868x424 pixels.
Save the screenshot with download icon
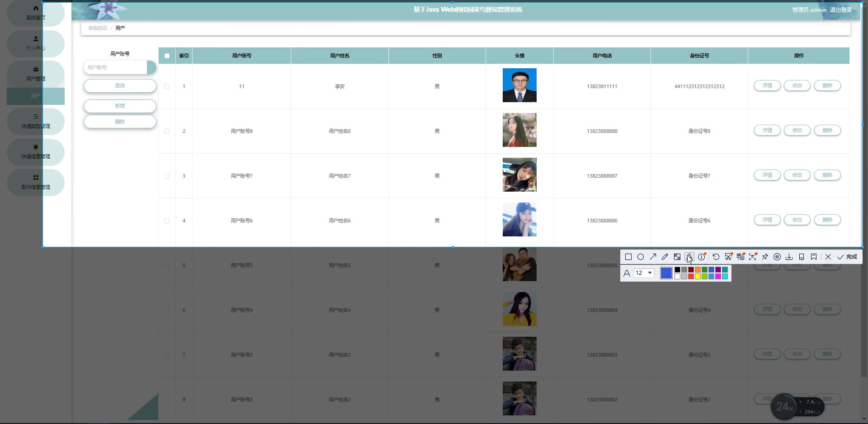pos(789,257)
